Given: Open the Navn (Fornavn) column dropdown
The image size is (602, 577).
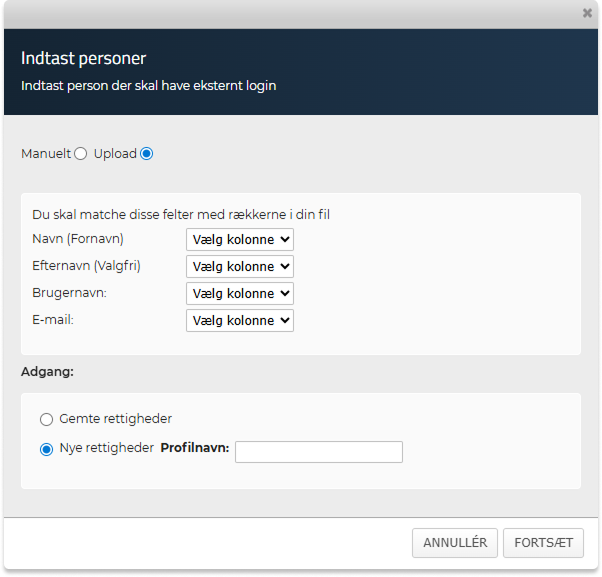Looking at the screenshot, I should tap(240, 239).
